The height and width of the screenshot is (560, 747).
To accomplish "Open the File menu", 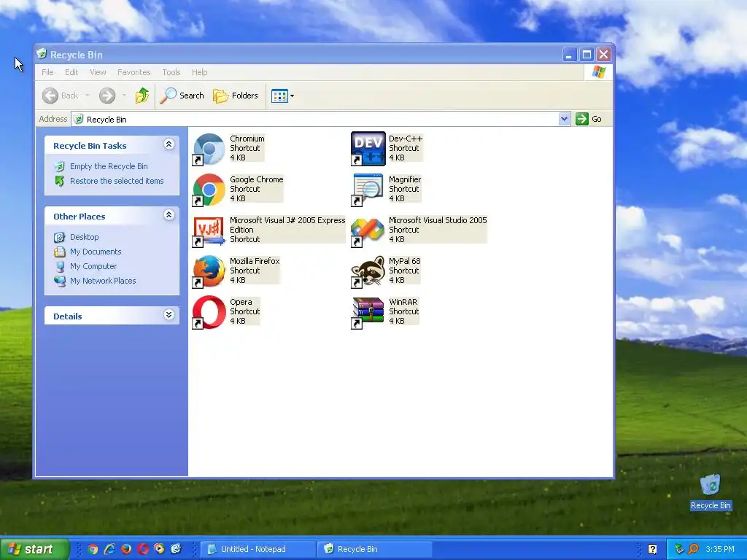I will (47, 72).
